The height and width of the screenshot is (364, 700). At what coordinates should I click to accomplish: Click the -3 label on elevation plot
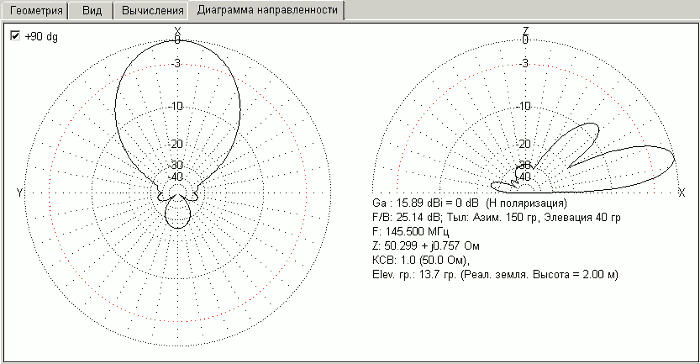525,64
